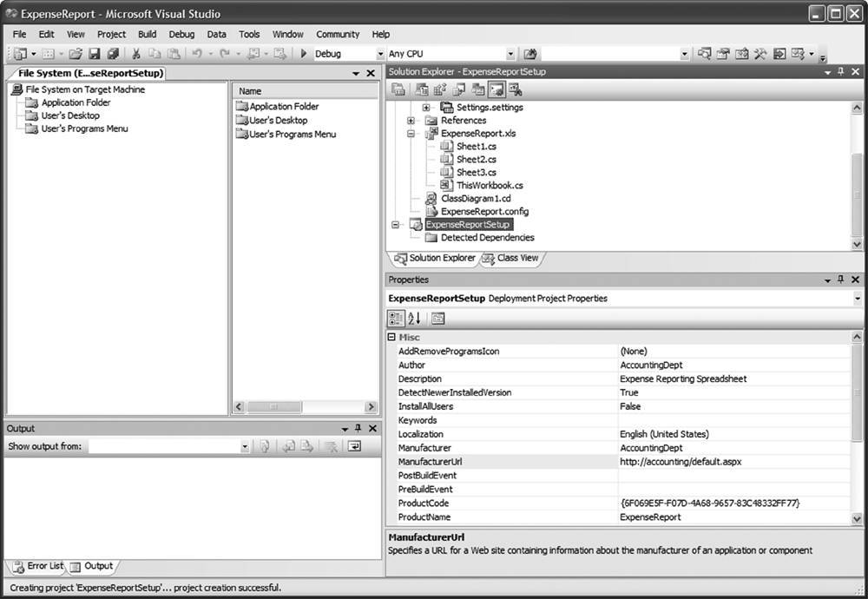The height and width of the screenshot is (599, 868).
Task: Select Application Folder in left tree
Action: [76, 102]
